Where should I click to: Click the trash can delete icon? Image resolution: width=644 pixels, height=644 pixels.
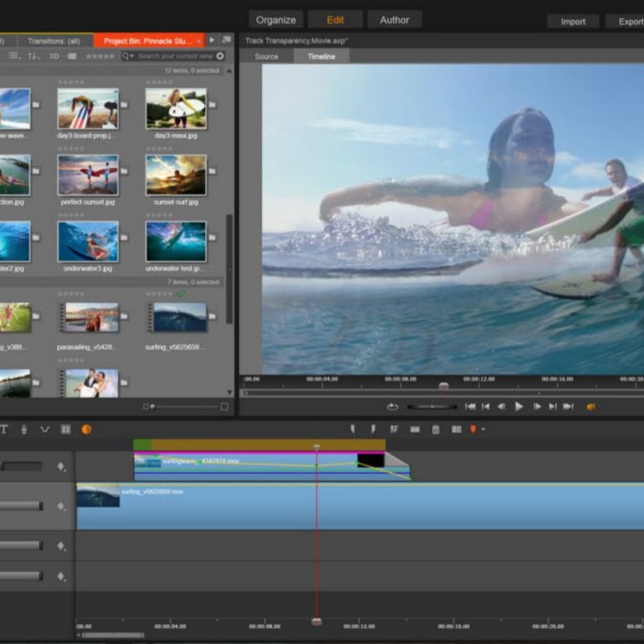(x=435, y=429)
